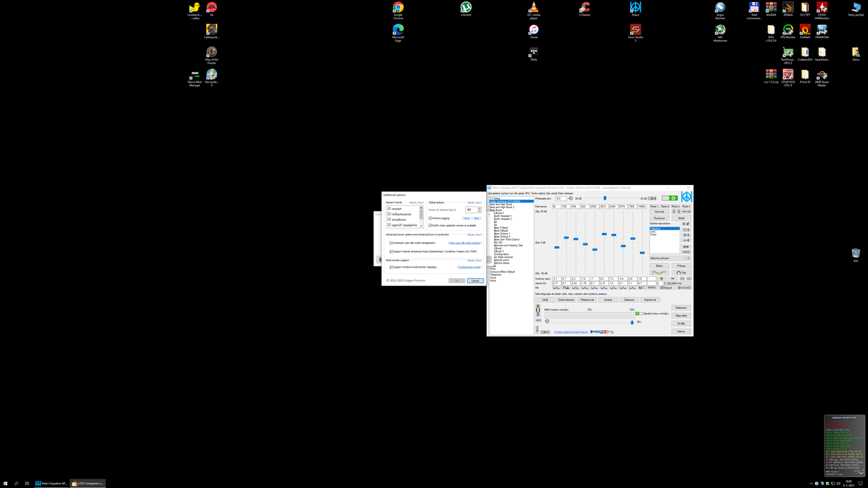Toggle the 'reštartovanie' checkbox
Viewport: 868px width, 488px height.
389,214
